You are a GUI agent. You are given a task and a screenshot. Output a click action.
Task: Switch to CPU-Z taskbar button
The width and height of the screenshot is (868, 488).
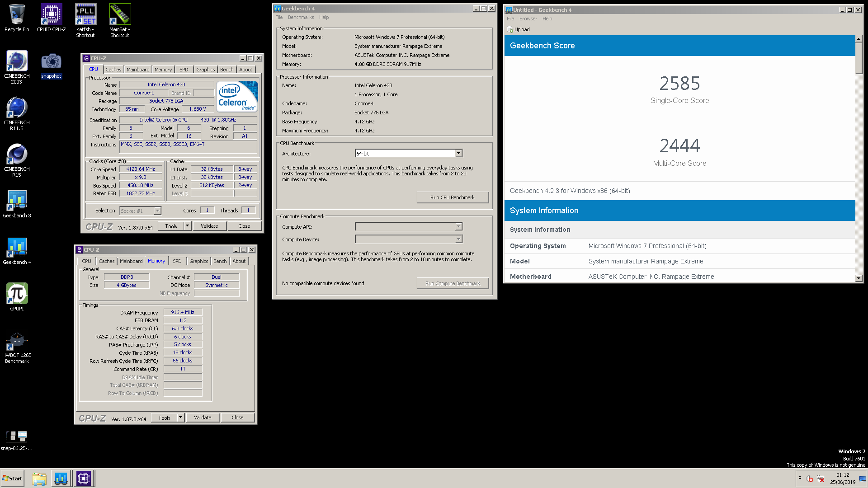[84, 479]
